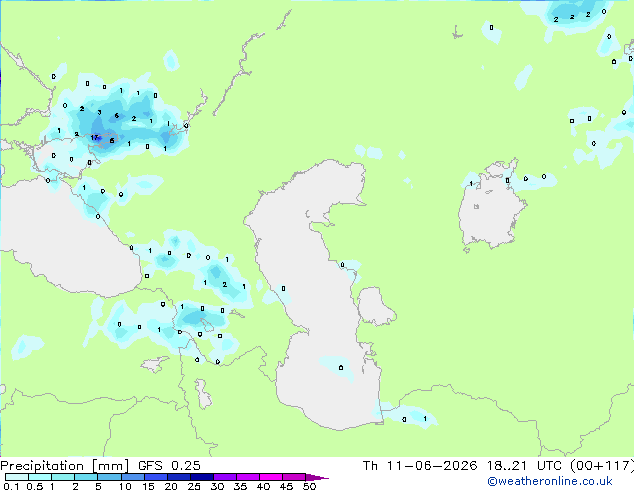
Task: Pick the 10–15 mm legend color swatch
Action: [133, 477]
